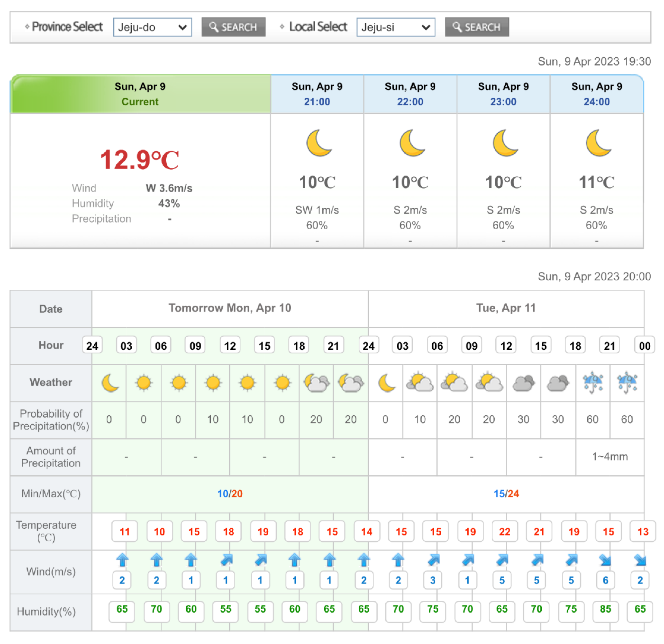Screen dimensions: 664x644
Task: Click the first dark cloudy icon on Tuesday
Action: 523,383
